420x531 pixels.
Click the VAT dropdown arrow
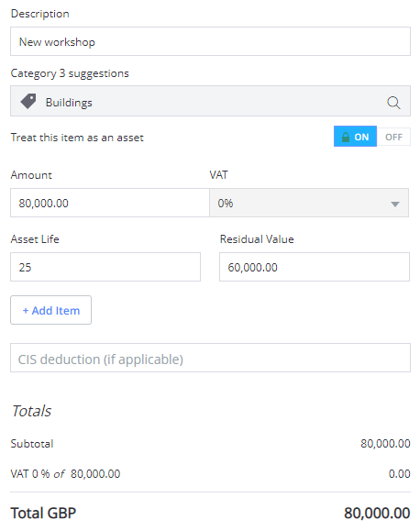(395, 204)
